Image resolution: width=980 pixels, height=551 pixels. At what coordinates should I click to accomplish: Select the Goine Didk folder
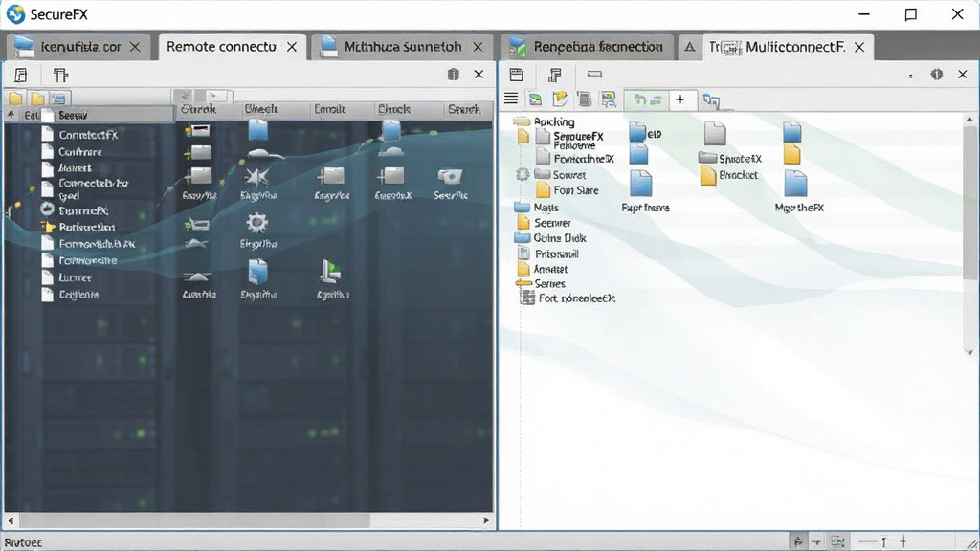pos(550,238)
